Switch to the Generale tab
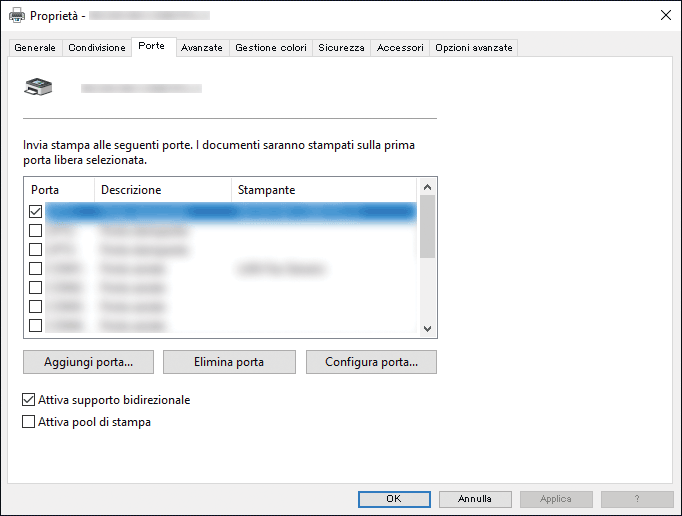The image size is (682, 516). pyautogui.click(x=35, y=47)
